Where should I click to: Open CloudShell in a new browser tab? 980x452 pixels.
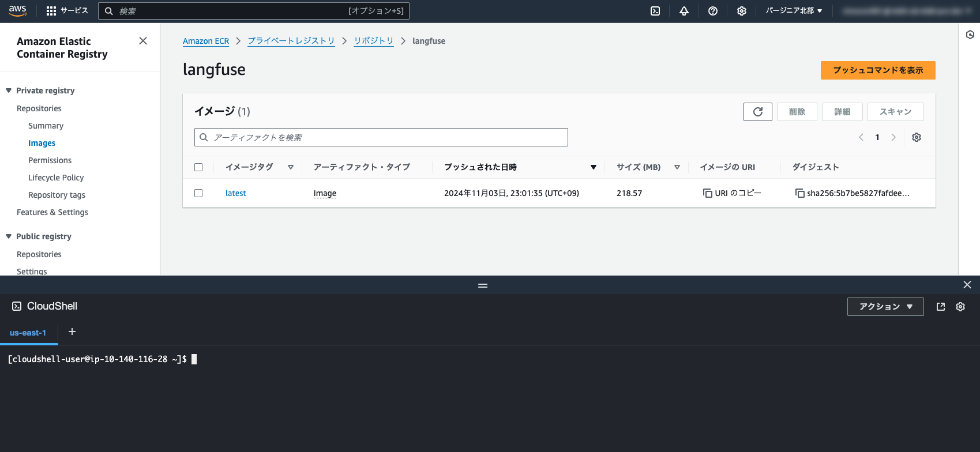[941, 307]
